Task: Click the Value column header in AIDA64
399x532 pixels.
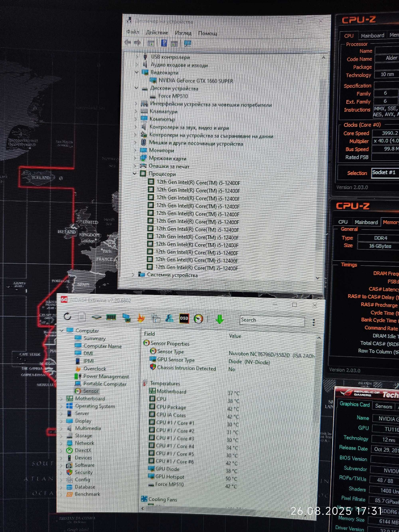Action: click(x=235, y=336)
